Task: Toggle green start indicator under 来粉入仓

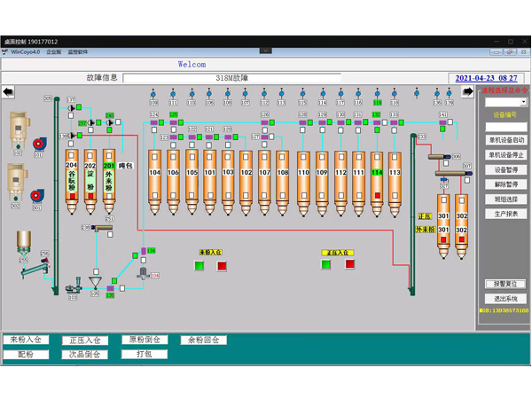Action: [x=199, y=265]
